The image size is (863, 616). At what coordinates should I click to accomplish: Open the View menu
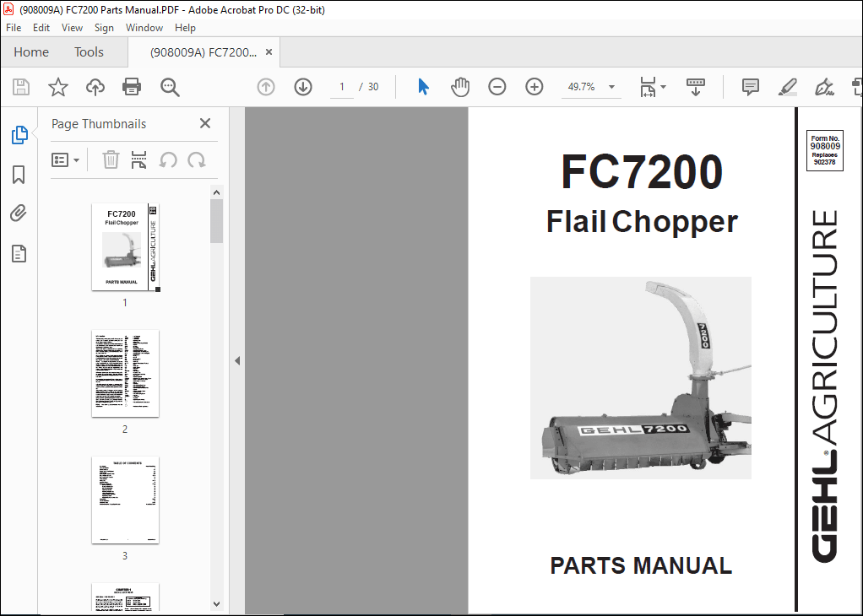coord(72,27)
